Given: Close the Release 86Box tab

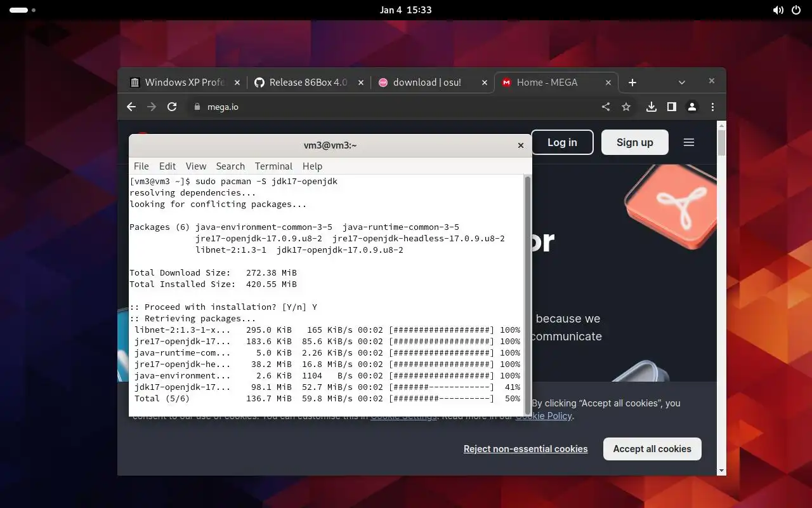Looking at the screenshot, I should pyautogui.click(x=361, y=83).
